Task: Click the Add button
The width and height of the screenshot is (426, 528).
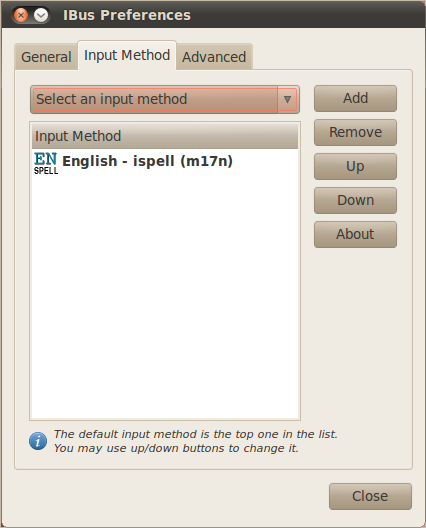Action: pos(355,98)
